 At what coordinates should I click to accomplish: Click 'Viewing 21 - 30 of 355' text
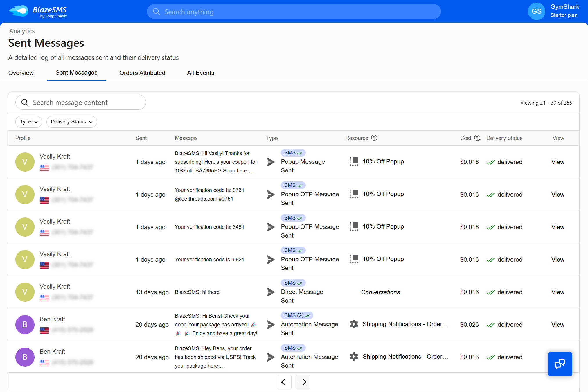pyautogui.click(x=546, y=103)
